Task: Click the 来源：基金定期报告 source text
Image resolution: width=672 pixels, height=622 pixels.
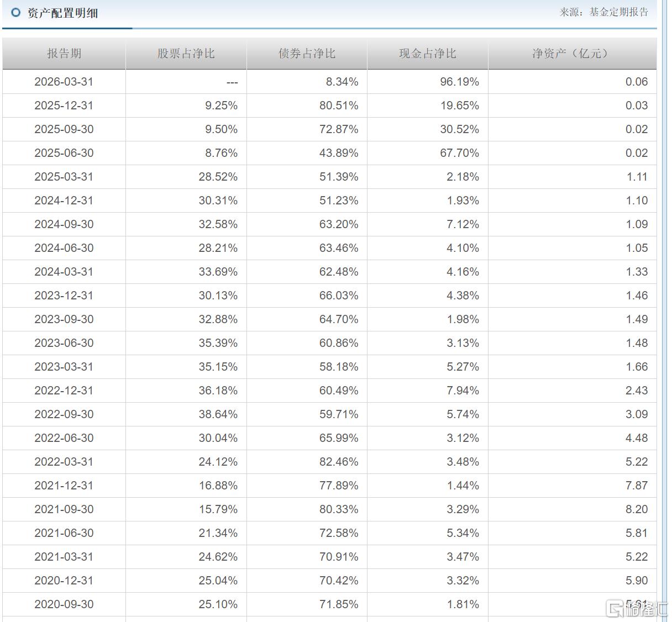Action: 604,12
